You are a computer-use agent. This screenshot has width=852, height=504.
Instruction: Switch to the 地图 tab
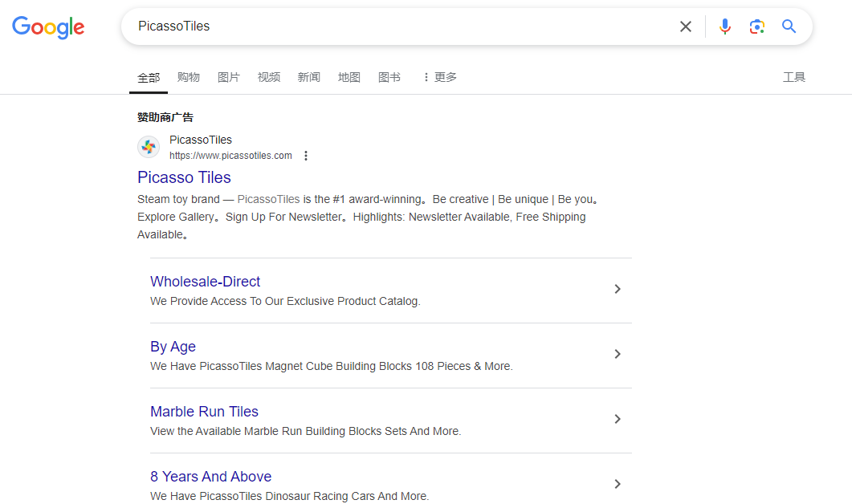tap(349, 77)
